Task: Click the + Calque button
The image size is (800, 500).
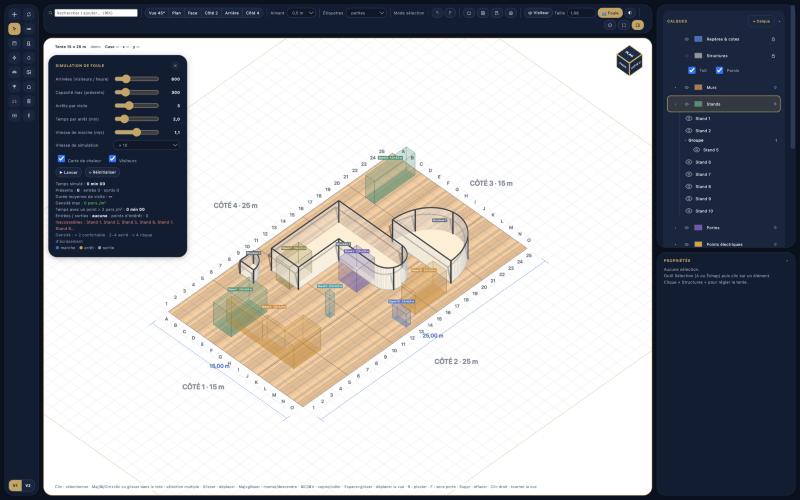Action: [x=761, y=21]
